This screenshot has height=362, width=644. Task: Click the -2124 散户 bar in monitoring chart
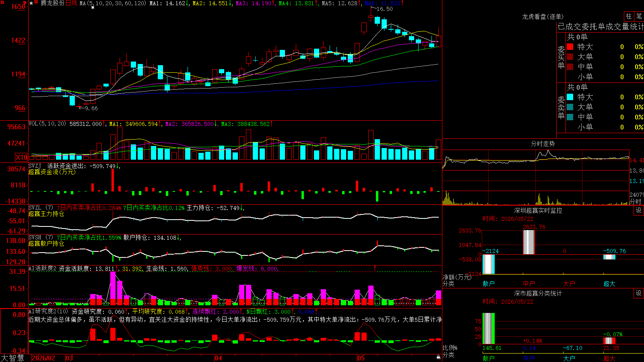(489, 264)
